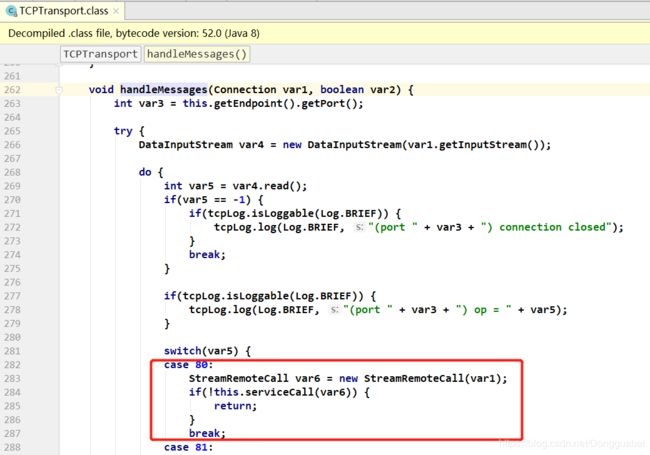Click line number 288 in the gutter
Viewport: 650px width, 455px height.
point(12,447)
